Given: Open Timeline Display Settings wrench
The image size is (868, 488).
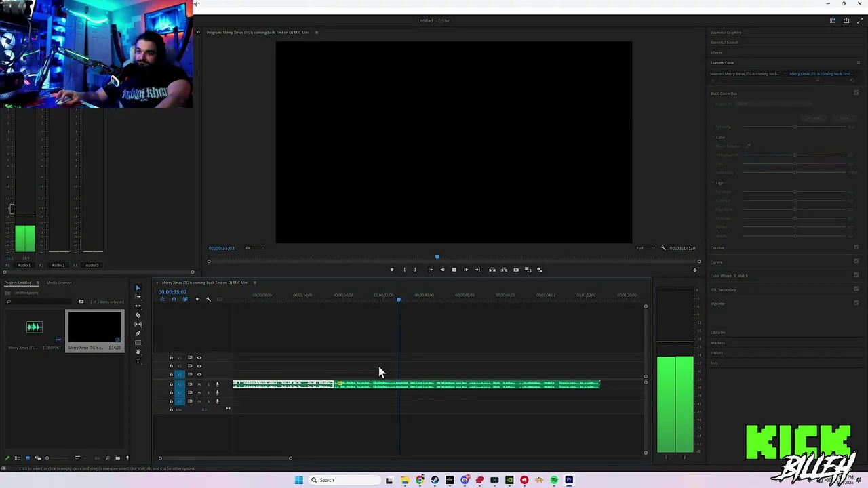Looking at the screenshot, I should [208, 299].
